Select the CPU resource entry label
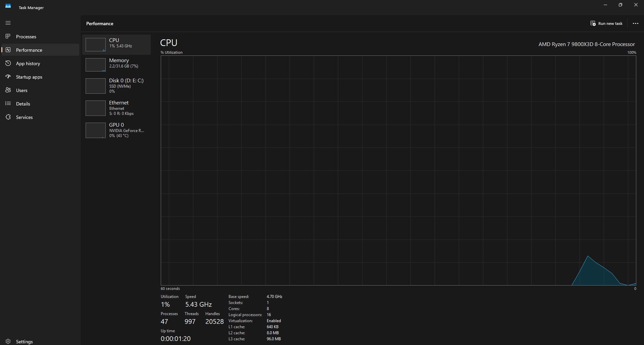 click(114, 40)
